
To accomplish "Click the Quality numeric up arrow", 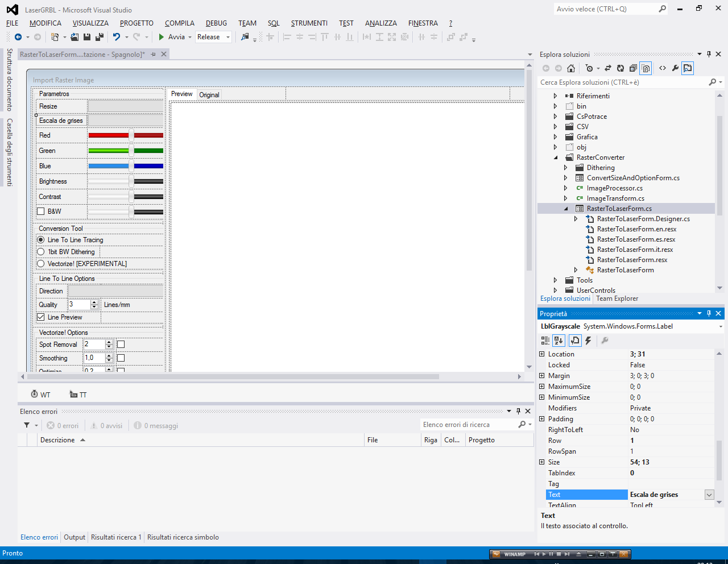I will coord(94,302).
